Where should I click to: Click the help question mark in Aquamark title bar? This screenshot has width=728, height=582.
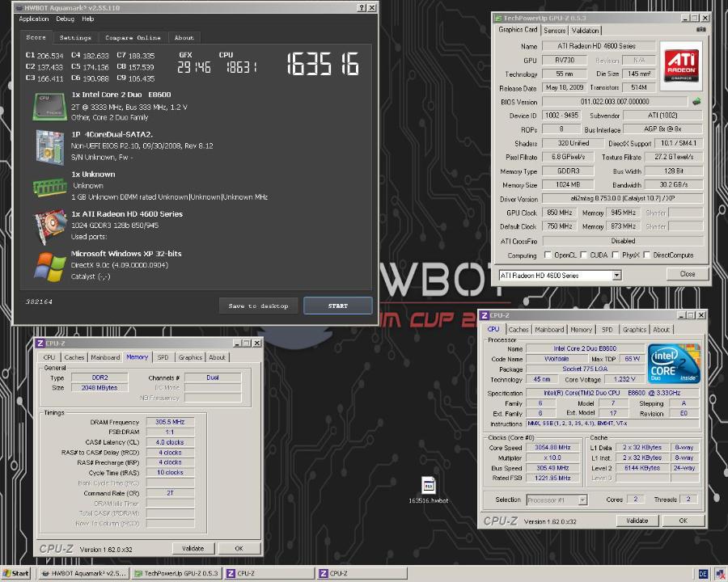point(362,8)
